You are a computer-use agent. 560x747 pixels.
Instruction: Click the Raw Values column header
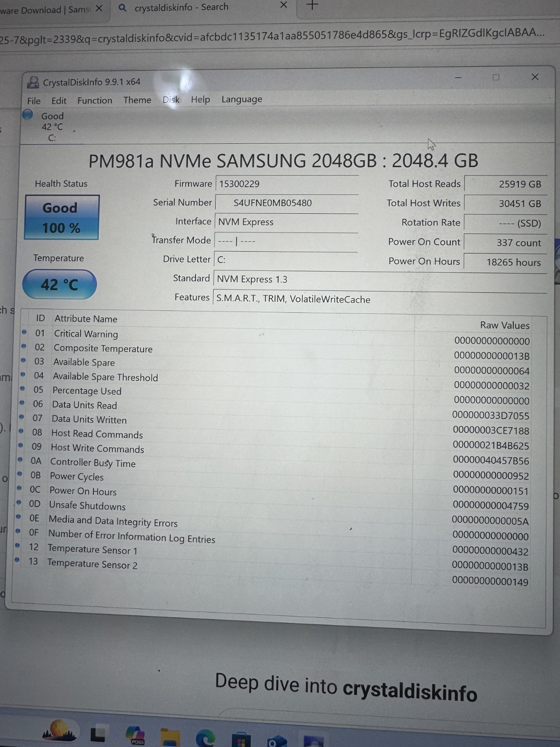pos(505,325)
